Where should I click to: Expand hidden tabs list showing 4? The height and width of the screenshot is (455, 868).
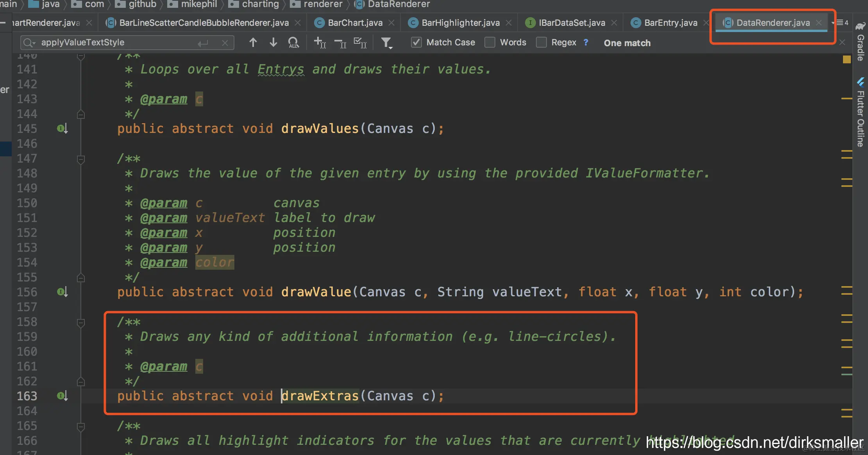tap(842, 23)
